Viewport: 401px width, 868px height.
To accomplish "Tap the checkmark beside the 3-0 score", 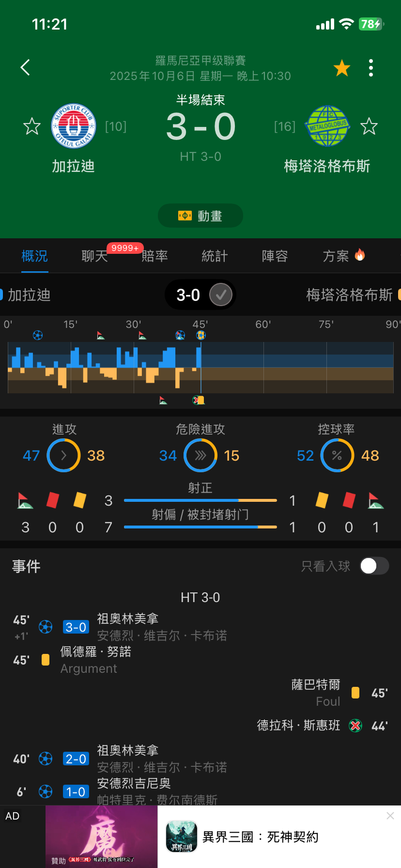I will [x=221, y=294].
